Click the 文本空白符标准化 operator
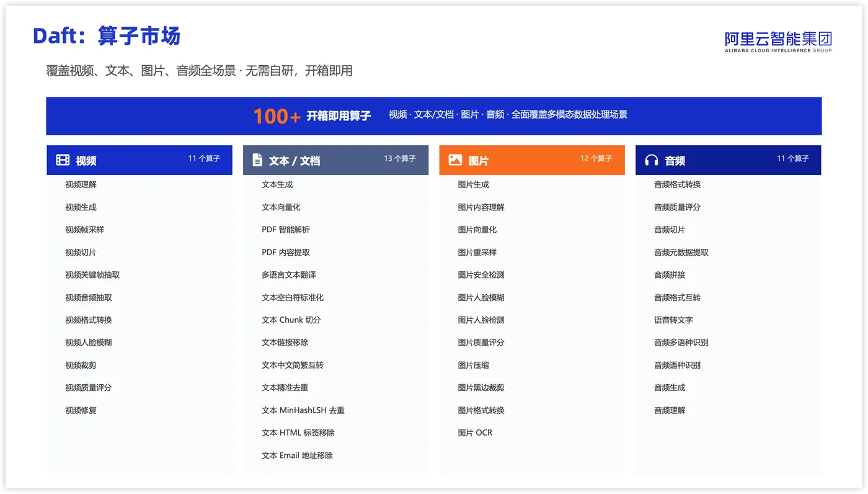The height and width of the screenshot is (494, 868). (x=293, y=297)
